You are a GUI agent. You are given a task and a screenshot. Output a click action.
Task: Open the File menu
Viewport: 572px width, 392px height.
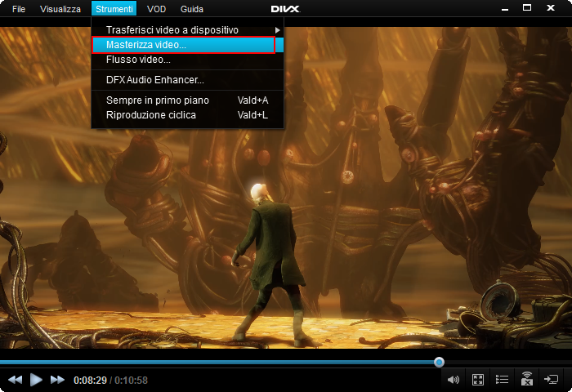19,9
